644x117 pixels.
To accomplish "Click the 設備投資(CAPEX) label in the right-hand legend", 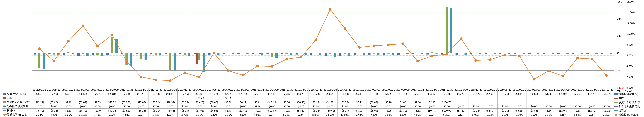I will (628, 94).
